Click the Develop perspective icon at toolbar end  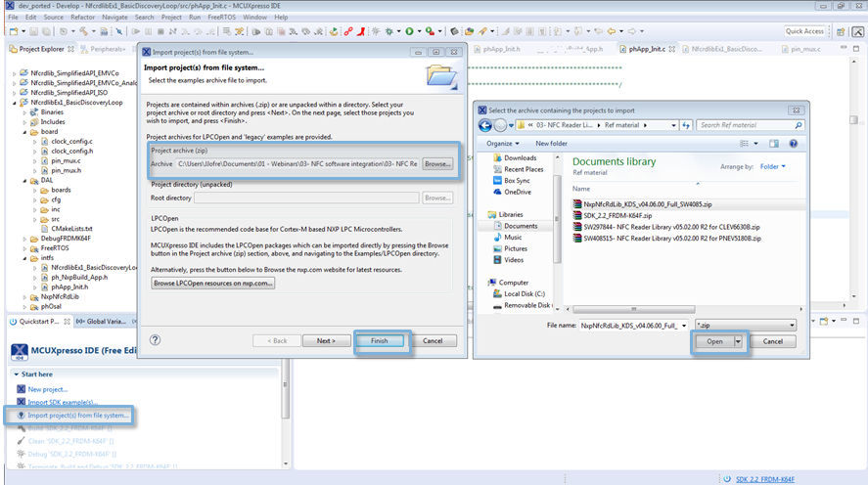pos(858,32)
